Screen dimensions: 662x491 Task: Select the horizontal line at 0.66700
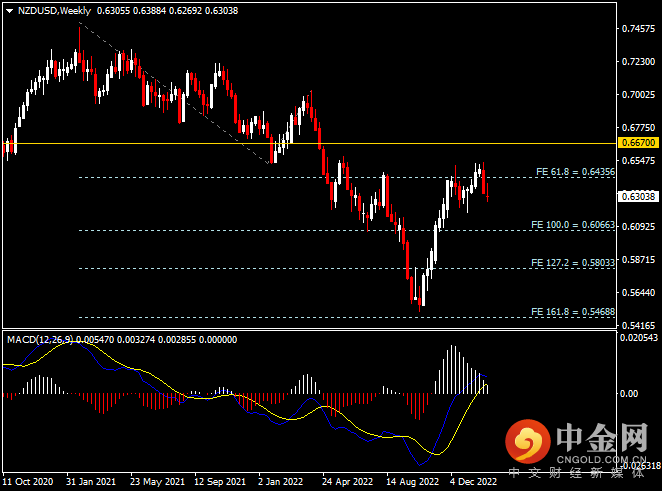(300, 143)
